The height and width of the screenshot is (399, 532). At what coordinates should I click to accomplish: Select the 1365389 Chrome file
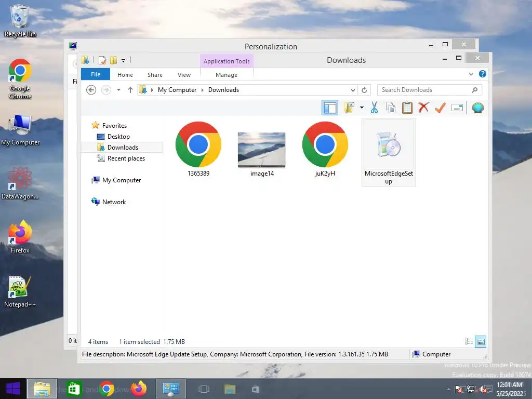point(198,149)
